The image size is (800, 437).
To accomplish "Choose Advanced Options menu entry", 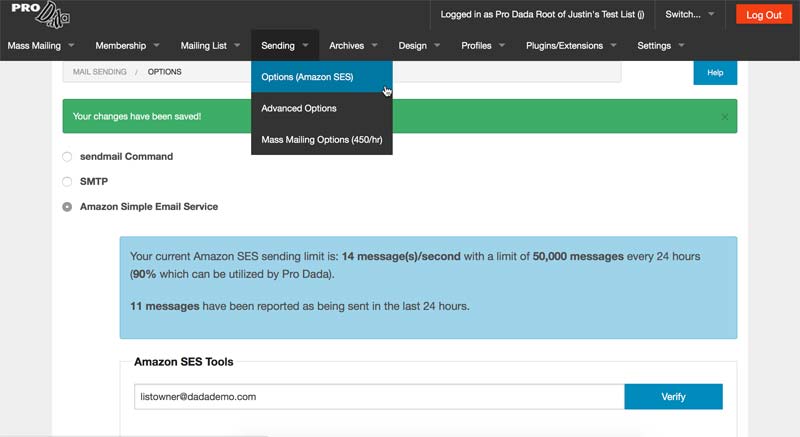I will point(321,108).
